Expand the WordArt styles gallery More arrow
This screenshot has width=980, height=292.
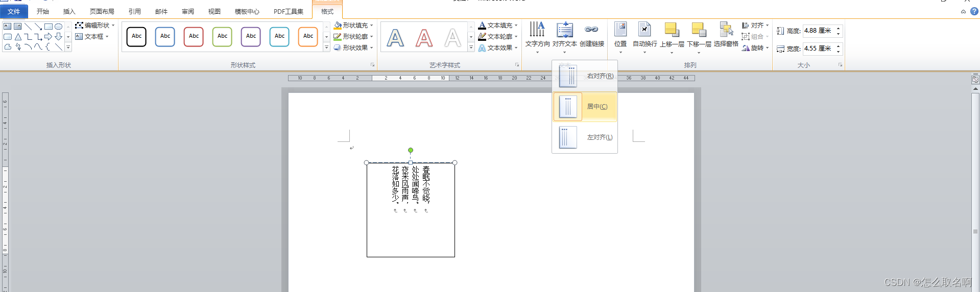[471, 47]
